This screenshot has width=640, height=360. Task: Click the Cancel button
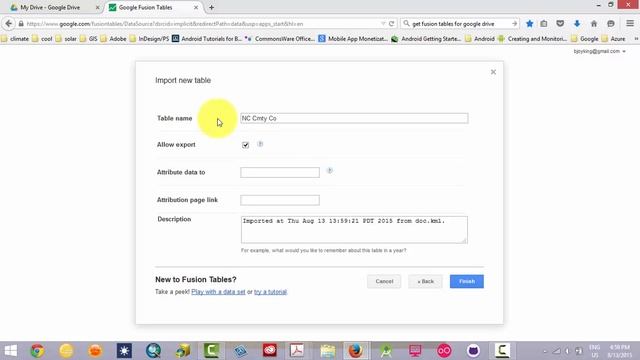(384, 281)
